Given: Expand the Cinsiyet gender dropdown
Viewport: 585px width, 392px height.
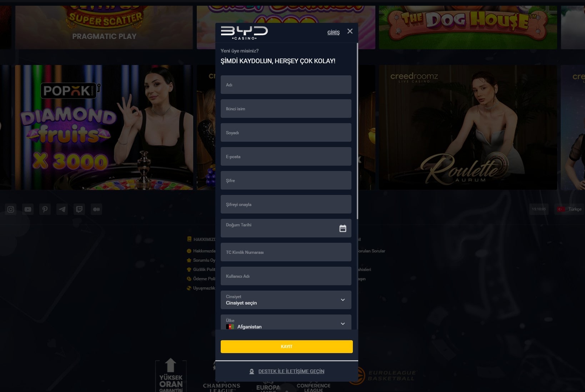Looking at the screenshot, I should click(286, 300).
